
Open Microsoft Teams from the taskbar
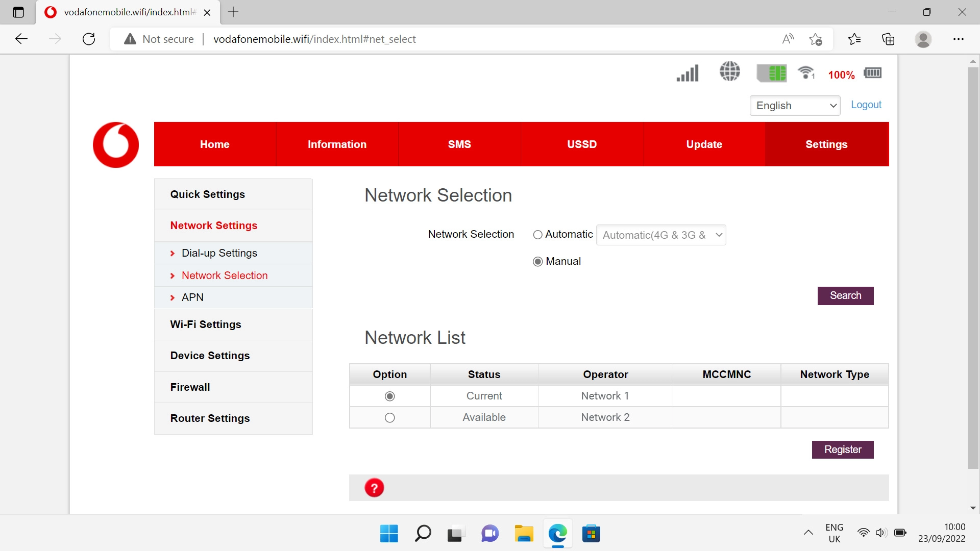click(489, 533)
